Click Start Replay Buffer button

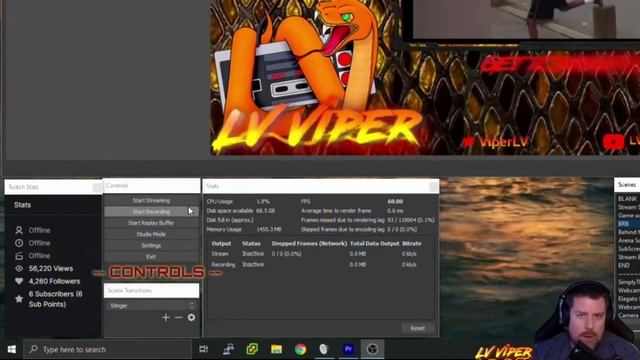tap(151, 223)
